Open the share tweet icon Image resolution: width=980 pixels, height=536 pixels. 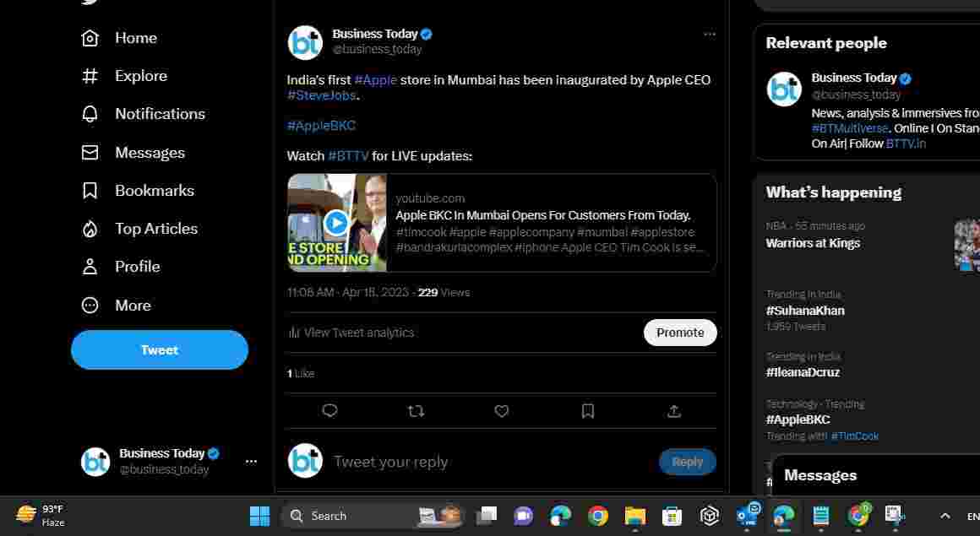(673, 411)
